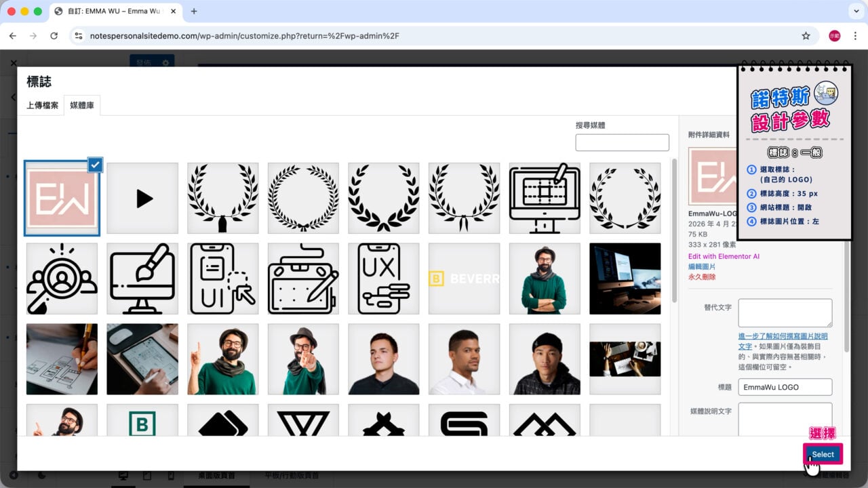868x488 pixels.
Task: Click the 搜尋媒體 search field
Action: tap(622, 142)
